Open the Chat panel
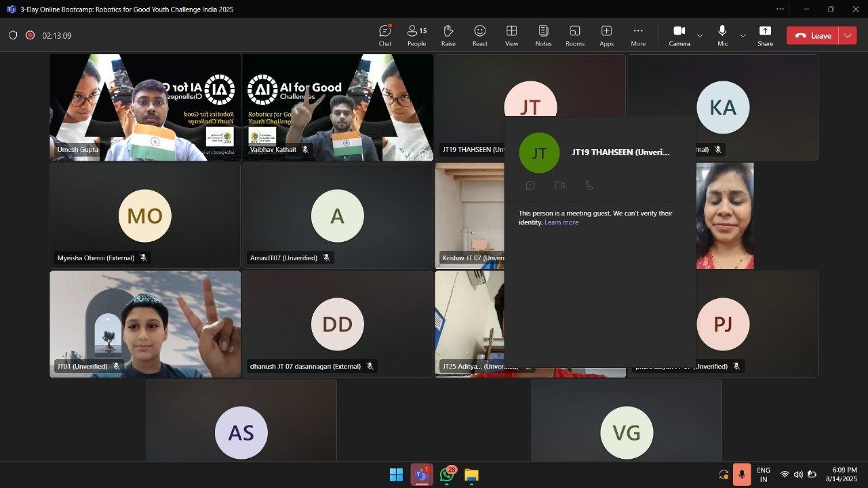868x488 pixels. click(384, 35)
